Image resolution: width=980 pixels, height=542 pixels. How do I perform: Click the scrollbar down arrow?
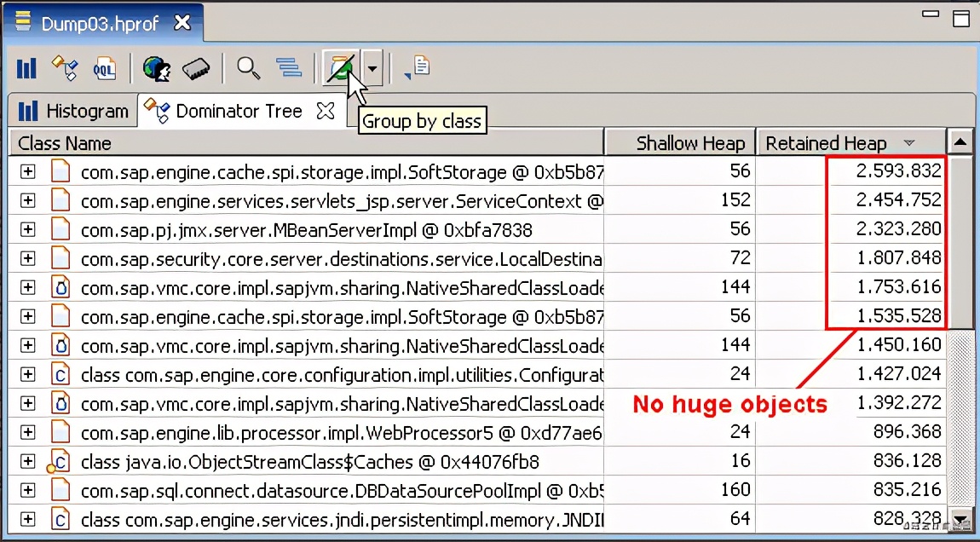[960, 519]
